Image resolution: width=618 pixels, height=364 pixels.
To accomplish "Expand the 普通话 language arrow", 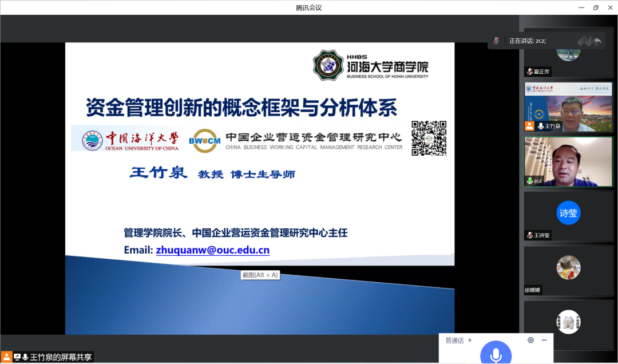I will (x=470, y=340).
